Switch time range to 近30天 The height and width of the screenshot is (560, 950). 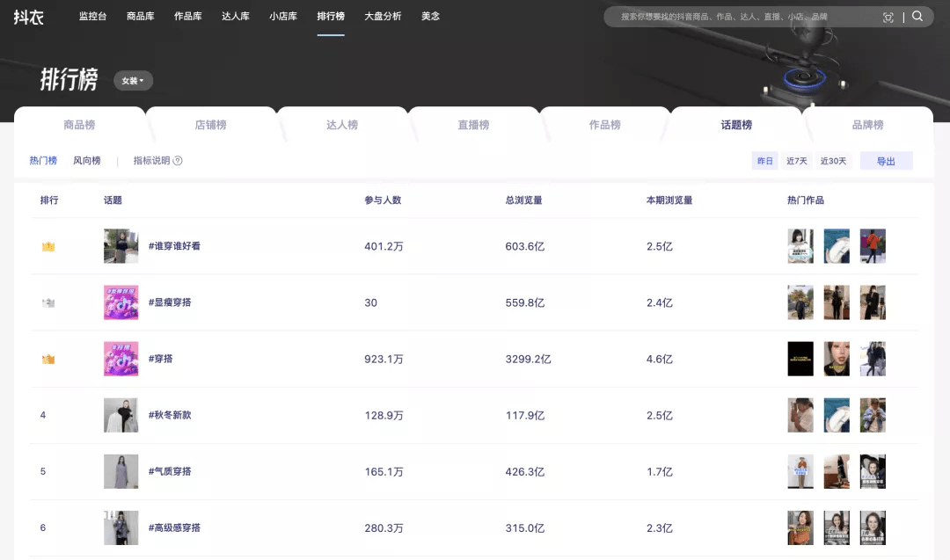(833, 161)
